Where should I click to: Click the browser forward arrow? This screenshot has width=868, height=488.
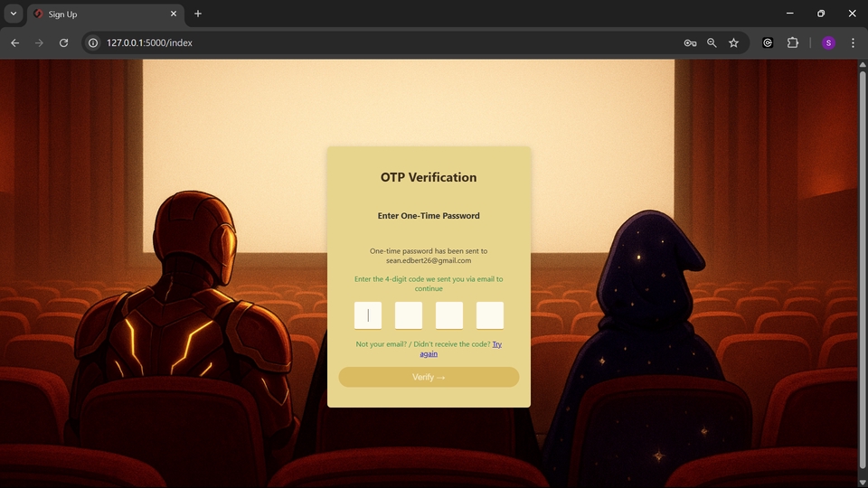pyautogui.click(x=39, y=42)
